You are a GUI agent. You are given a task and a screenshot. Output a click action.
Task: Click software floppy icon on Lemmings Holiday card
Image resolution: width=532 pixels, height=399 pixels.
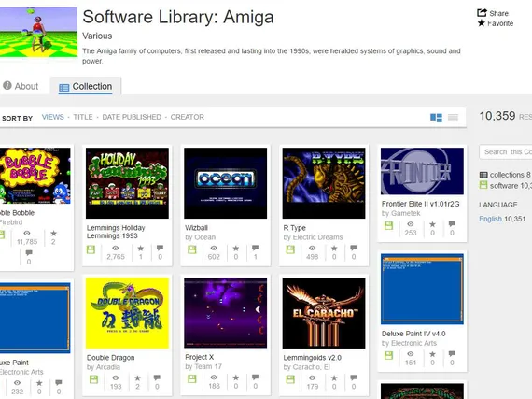pyautogui.click(x=91, y=249)
